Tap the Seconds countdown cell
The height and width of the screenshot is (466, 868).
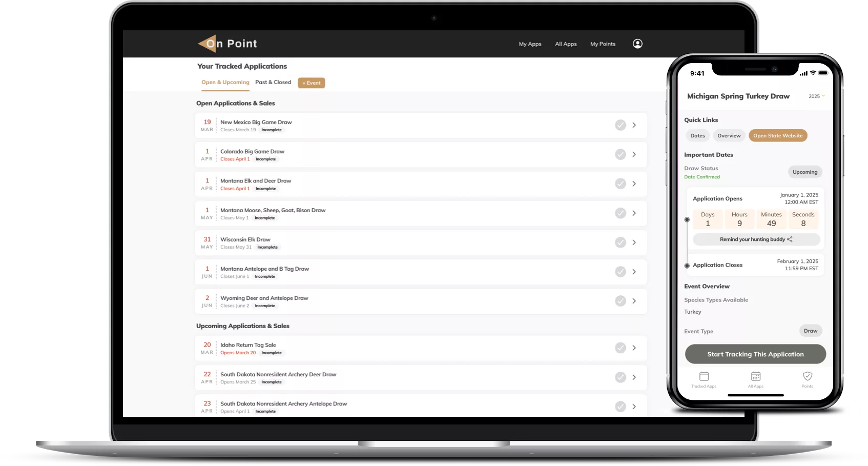(803, 219)
